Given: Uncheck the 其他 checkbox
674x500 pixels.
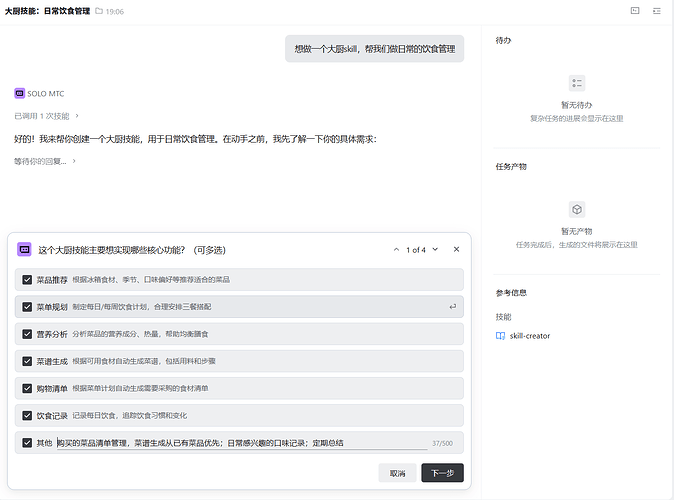Looking at the screenshot, I should pyautogui.click(x=27, y=443).
